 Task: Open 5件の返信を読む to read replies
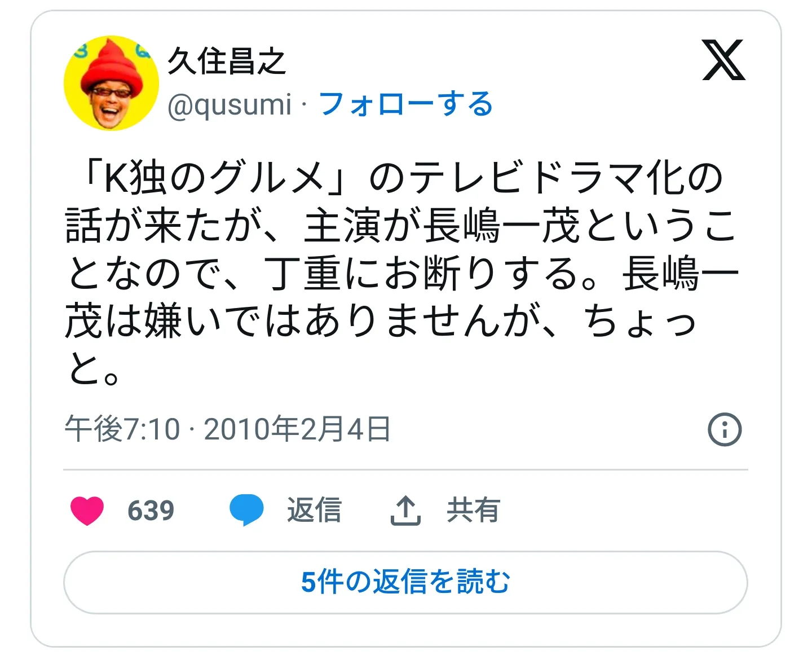click(x=405, y=582)
